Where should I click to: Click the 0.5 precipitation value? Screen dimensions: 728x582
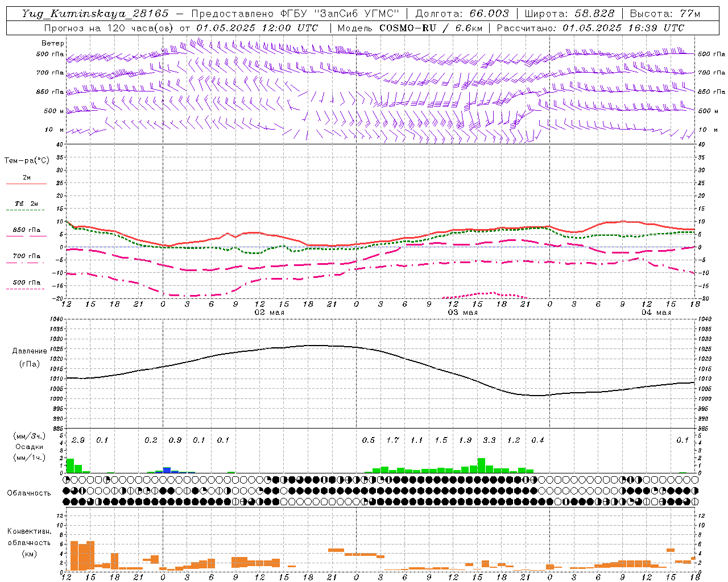tap(369, 440)
